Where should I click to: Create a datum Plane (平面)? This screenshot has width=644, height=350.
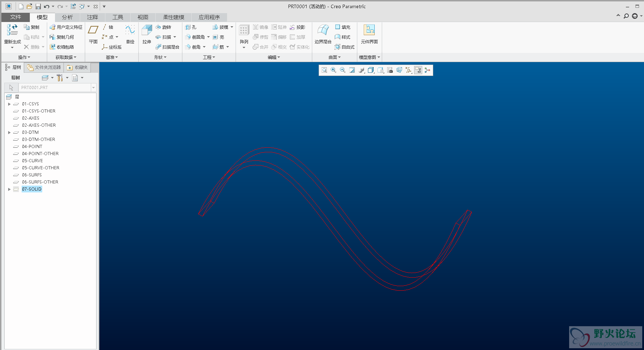[x=93, y=35]
